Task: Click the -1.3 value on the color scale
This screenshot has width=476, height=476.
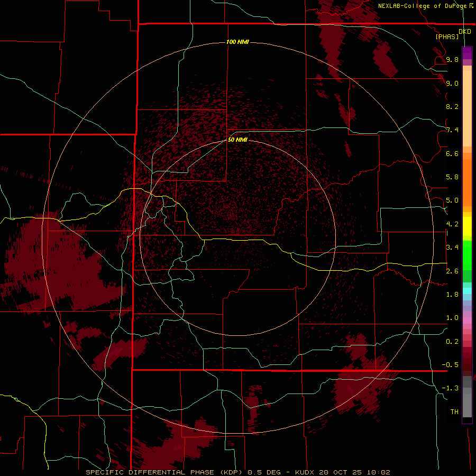Action: pyautogui.click(x=450, y=388)
